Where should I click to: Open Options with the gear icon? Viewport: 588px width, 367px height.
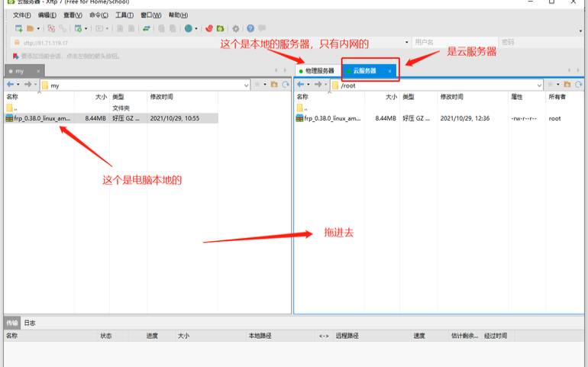coord(235,28)
